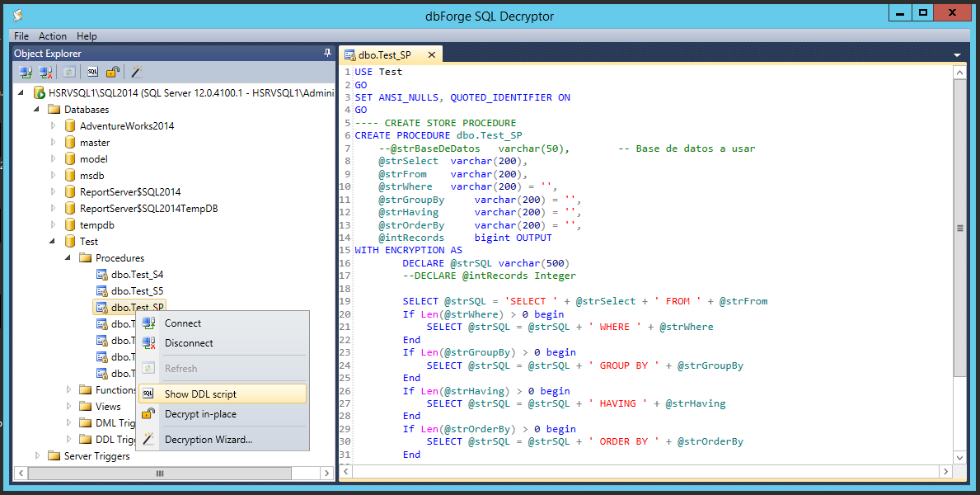980x495 pixels.
Task: Click the code editor scroll up arrow
Action: click(x=960, y=73)
